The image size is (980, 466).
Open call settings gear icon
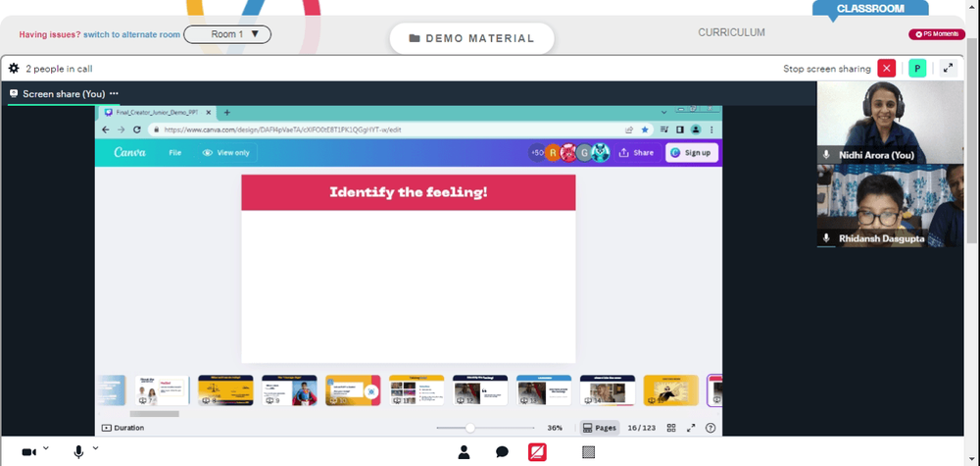click(14, 68)
